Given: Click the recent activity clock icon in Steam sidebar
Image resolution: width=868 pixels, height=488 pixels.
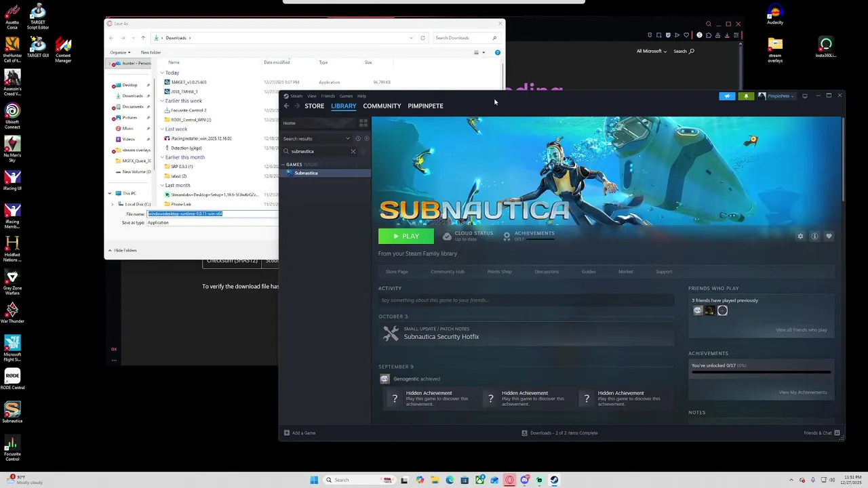Looking at the screenshot, I should 358,138.
